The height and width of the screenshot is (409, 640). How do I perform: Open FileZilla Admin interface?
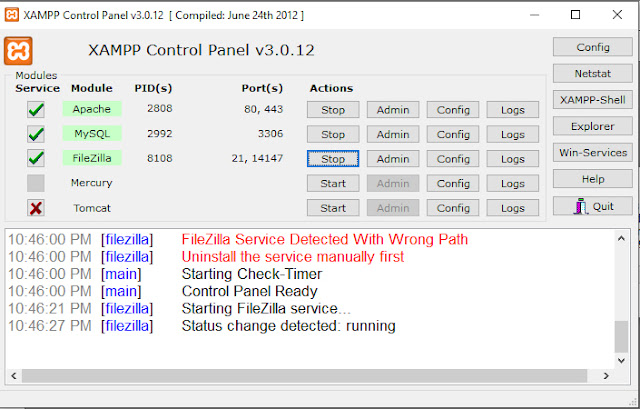click(393, 159)
